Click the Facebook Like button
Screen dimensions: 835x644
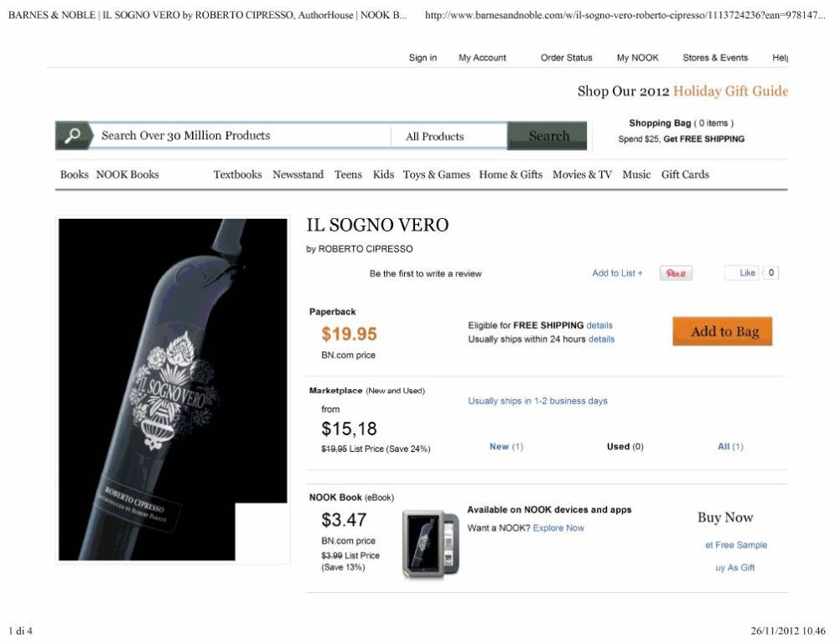742,273
